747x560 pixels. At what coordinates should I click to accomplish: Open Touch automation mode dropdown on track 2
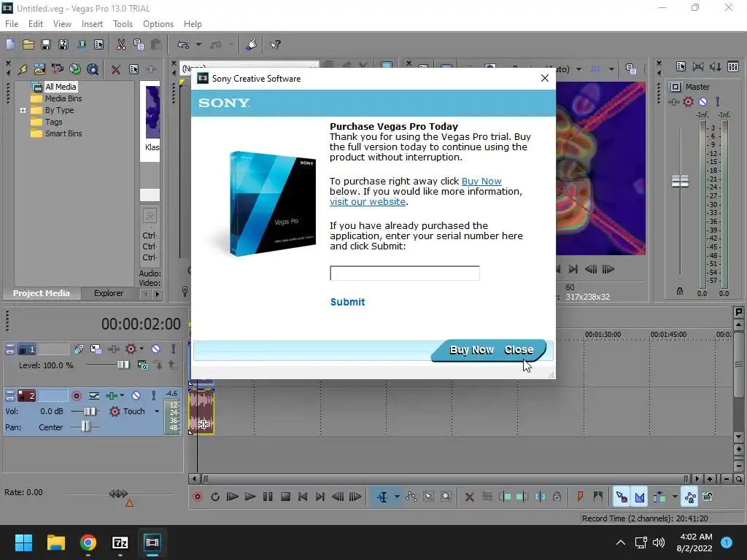[x=157, y=411]
